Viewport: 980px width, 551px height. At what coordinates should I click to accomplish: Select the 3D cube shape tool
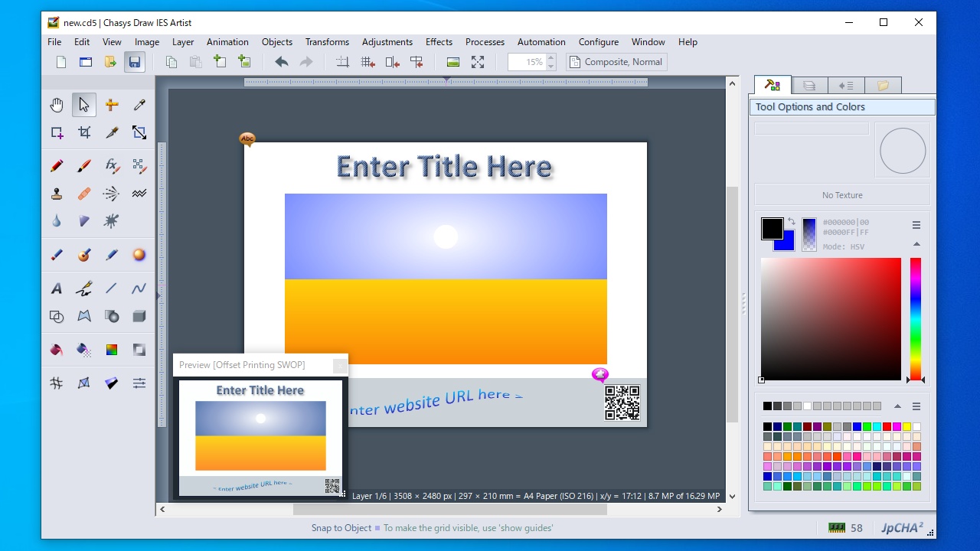coord(139,316)
